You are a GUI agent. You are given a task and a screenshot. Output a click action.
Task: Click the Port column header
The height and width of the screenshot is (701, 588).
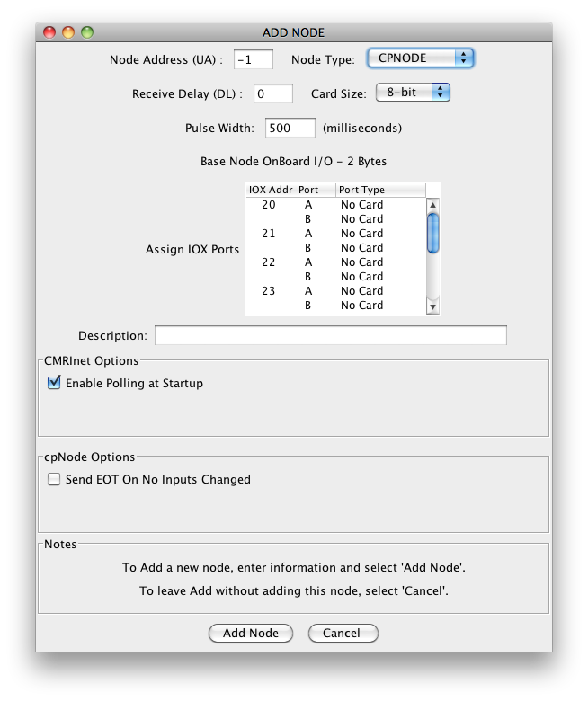pyautogui.click(x=316, y=190)
